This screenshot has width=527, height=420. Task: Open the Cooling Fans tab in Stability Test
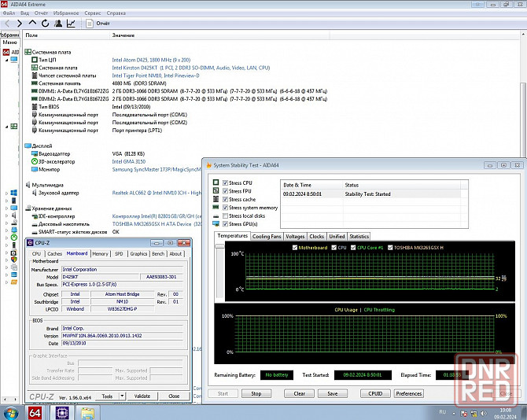point(266,236)
